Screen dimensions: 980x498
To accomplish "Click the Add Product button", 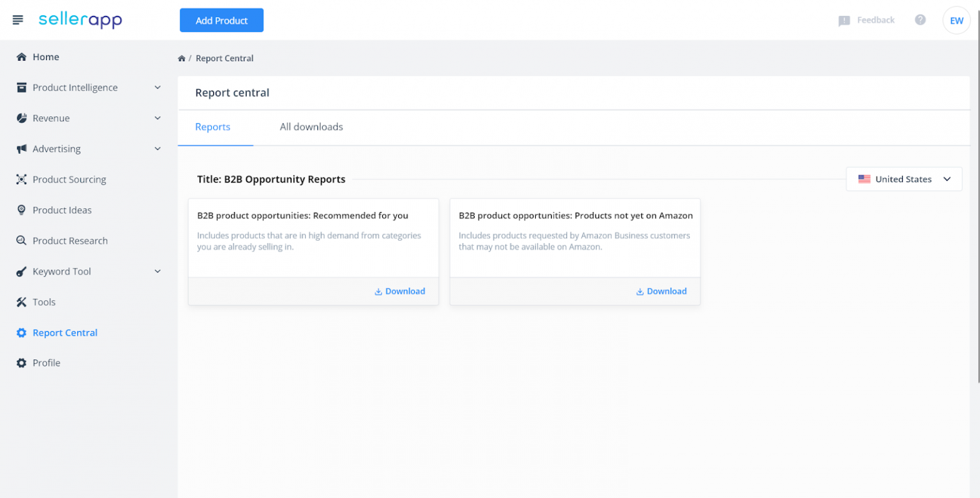I will point(221,20).
